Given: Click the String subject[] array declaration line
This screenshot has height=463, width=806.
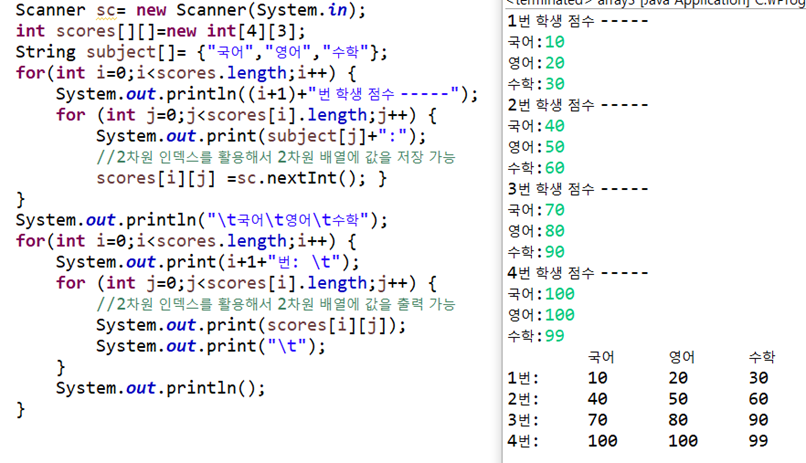Looking at the screenshot, I should [202, 52].
